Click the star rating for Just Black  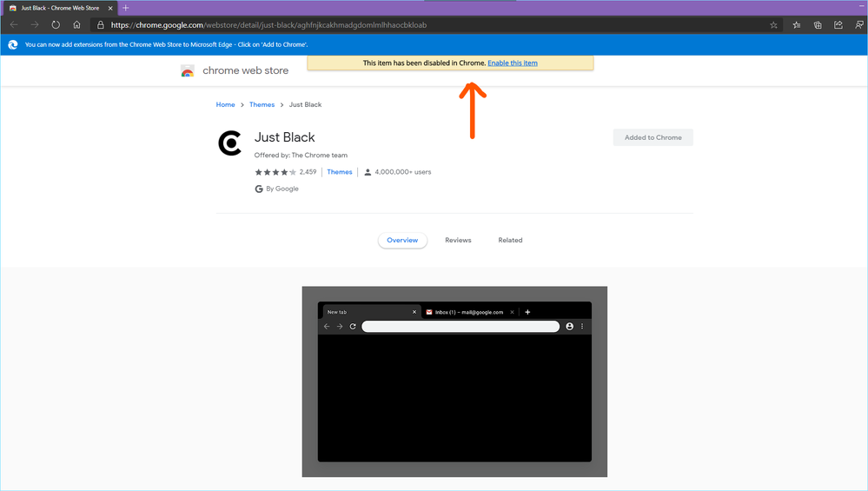[275, 172]
